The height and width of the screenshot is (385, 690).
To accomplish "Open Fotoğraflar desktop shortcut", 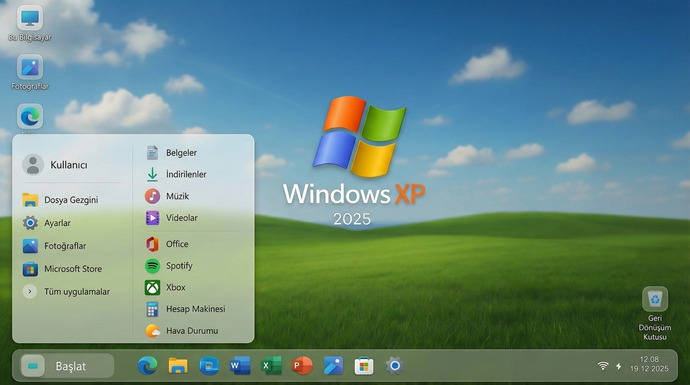I will [30, 73].
